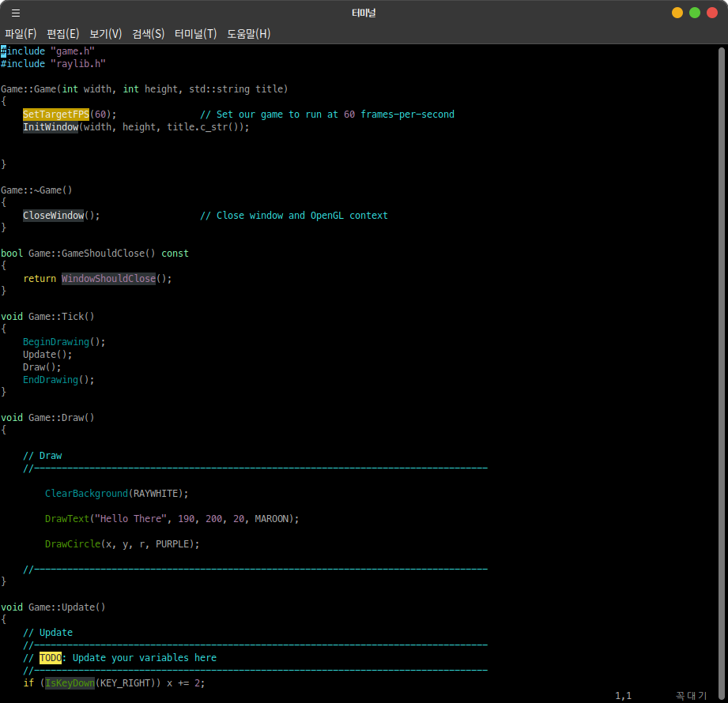Screen dimensions: 728x703
Task: Click the IsKeyDown function in the if statement
Action: point(69,683)
